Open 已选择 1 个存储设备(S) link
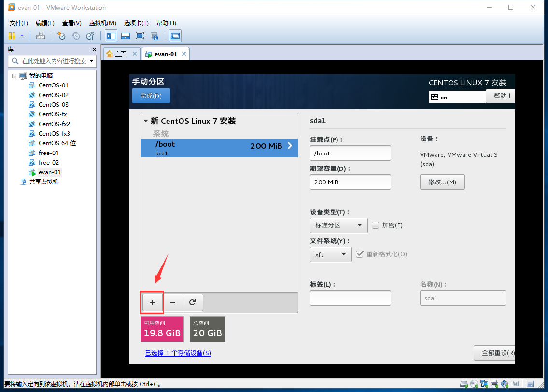Screen dimensions: 548x392 point(178,353)
